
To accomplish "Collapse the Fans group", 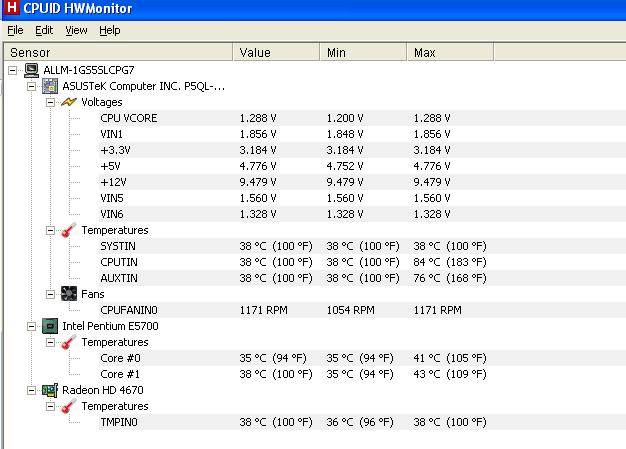I will pos(50,295).
